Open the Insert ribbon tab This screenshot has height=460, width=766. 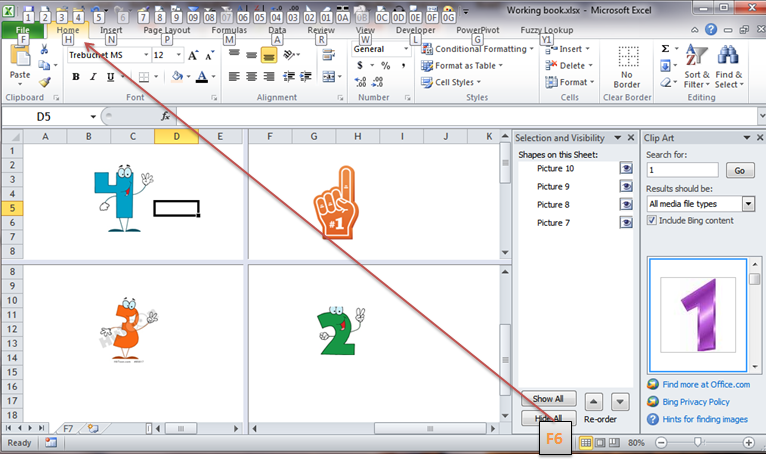111,31
